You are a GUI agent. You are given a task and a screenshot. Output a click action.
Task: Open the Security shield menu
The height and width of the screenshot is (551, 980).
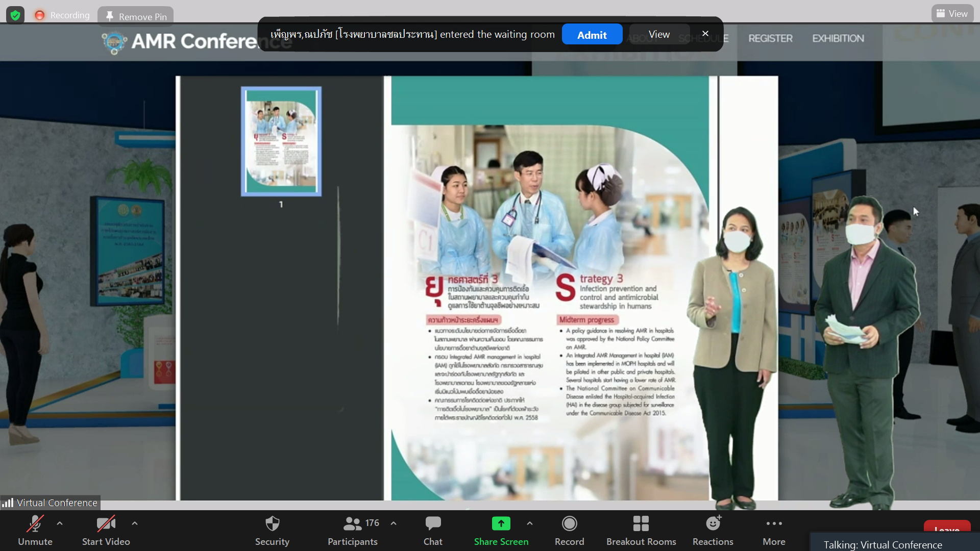coord(272,531)
